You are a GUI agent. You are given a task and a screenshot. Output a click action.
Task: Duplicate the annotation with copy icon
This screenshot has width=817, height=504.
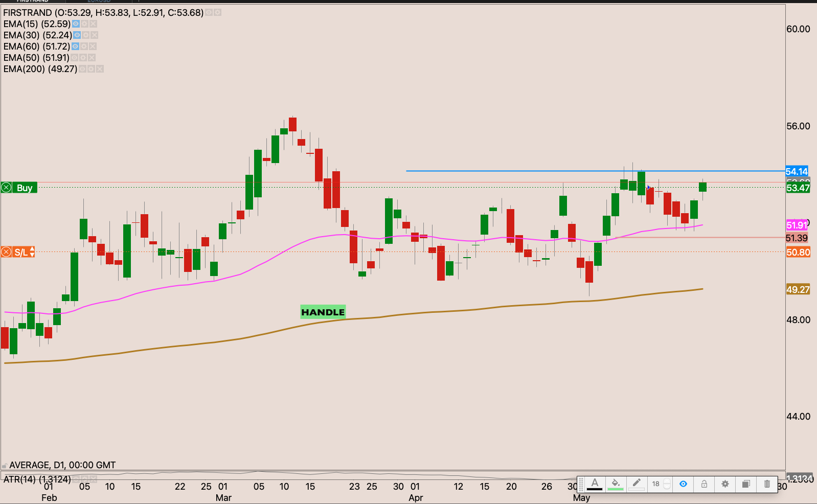click(x=746, y=484)
